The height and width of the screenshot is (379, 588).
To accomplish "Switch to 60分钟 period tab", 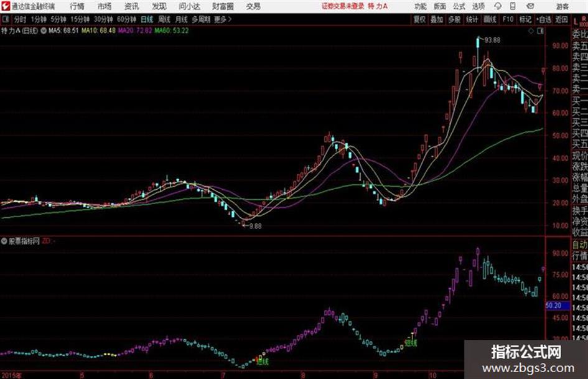I will click(x=126, y=19).
